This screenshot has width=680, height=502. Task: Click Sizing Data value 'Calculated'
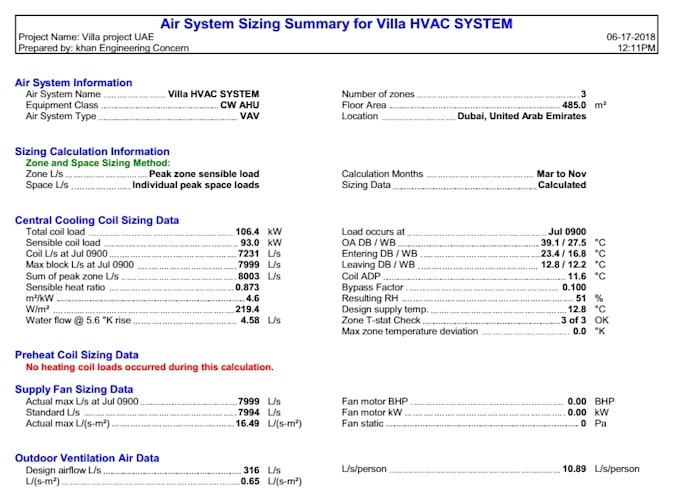click(562, 185)
